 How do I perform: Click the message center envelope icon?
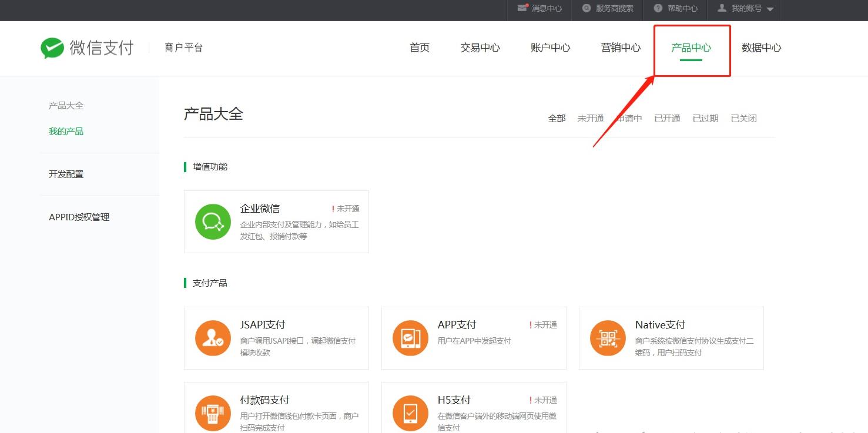(522, 8)
